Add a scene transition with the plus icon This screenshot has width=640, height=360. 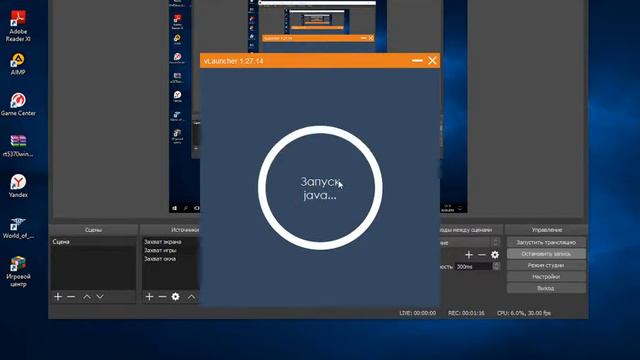coord(469,255)
